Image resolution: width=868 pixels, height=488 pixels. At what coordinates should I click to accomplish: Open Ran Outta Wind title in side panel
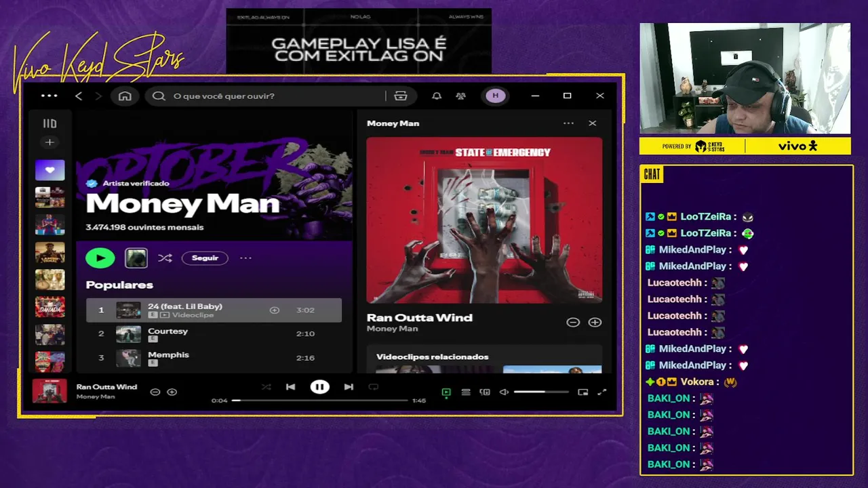point(420,317)
